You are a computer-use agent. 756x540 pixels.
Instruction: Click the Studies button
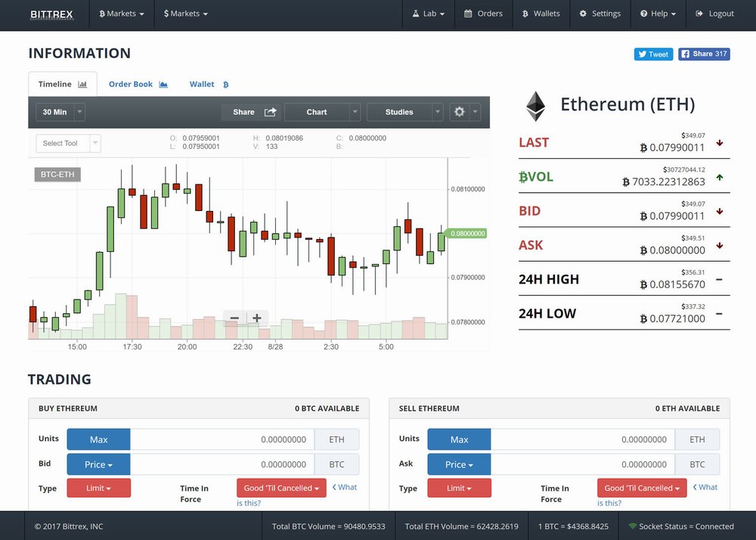[399, 112]
